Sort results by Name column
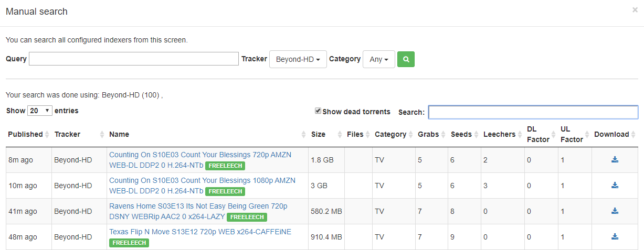This screenshot has height=250, width=644. 208,135
